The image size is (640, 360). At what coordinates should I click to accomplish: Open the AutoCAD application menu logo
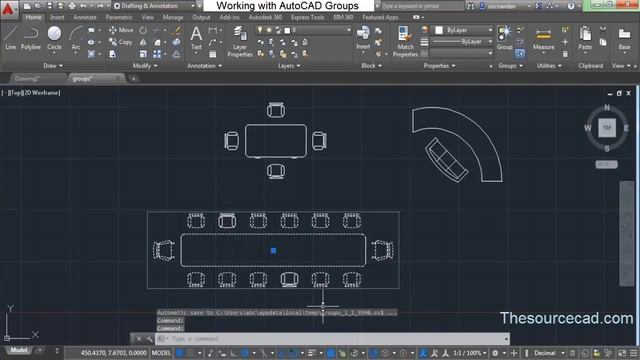pyautogui.click(x=8, y=9)
